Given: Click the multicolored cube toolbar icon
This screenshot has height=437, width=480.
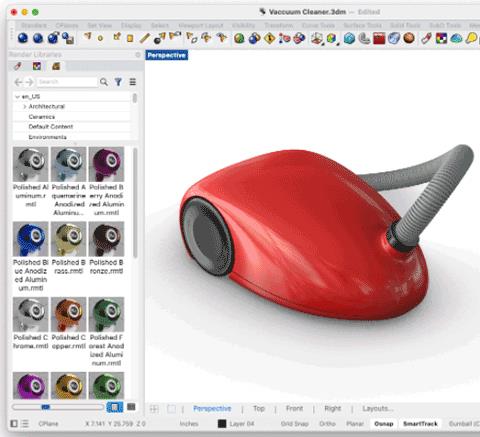Looking at the screenshot, I should 331,38.
